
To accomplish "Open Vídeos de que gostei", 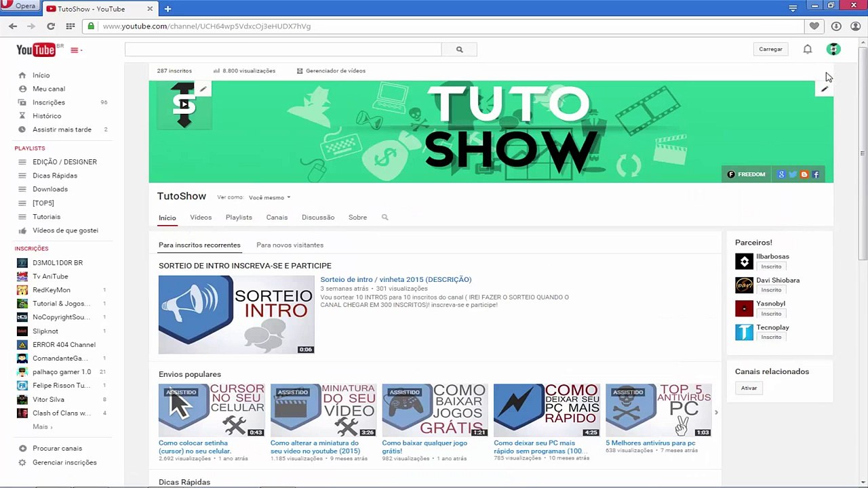I will coord(65,230).
